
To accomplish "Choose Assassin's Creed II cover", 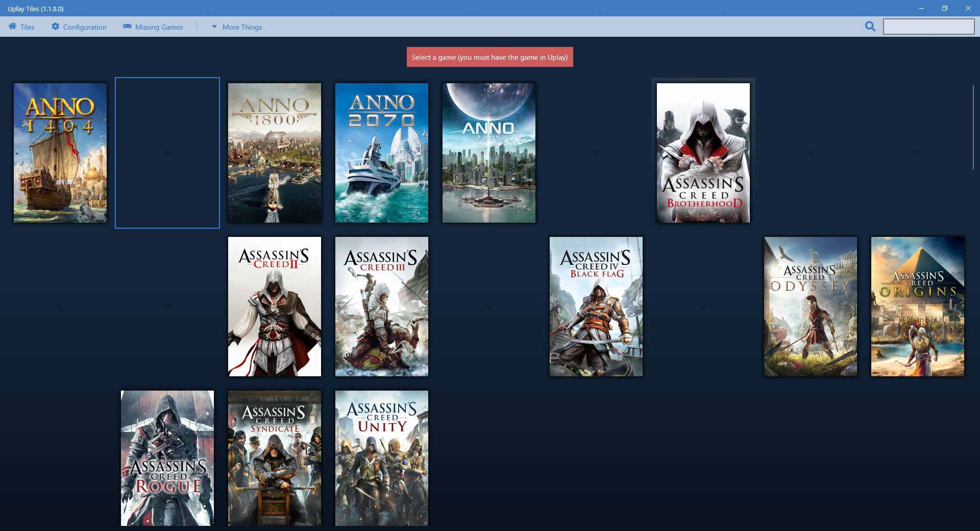I will click(x=275, y=306).
